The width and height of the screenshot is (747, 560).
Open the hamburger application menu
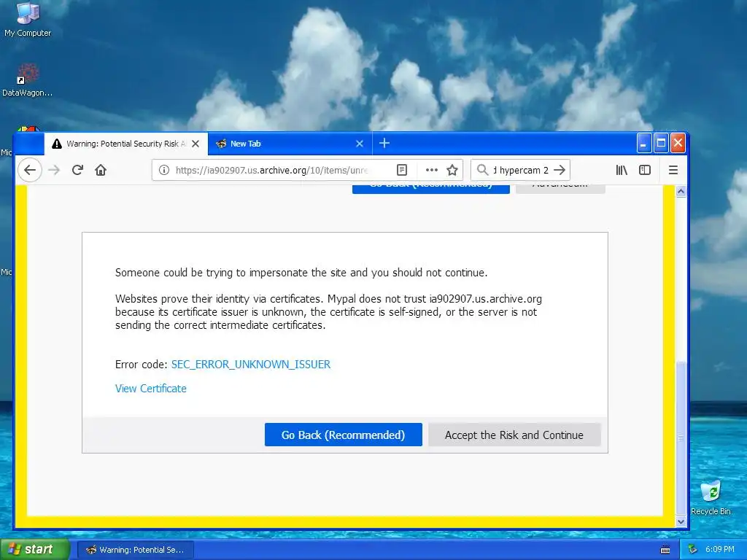[673, 170]
